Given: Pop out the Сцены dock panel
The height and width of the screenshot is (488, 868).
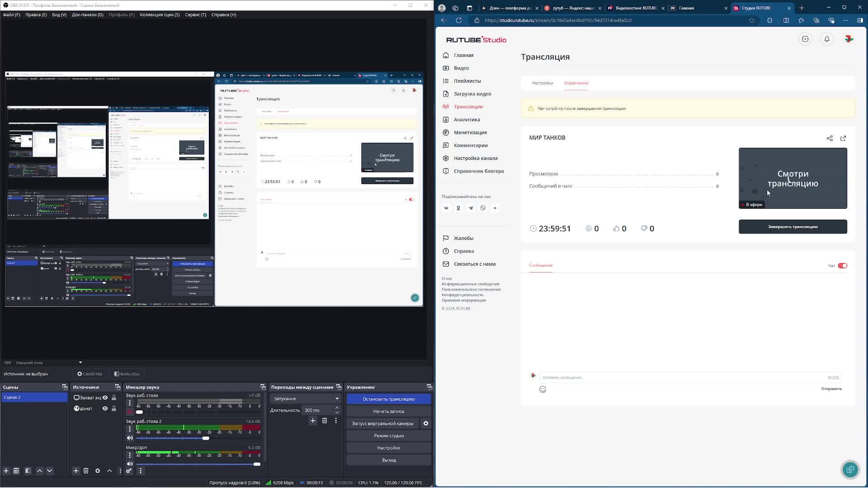Looking at the screenshot, I should pos(65,387).
